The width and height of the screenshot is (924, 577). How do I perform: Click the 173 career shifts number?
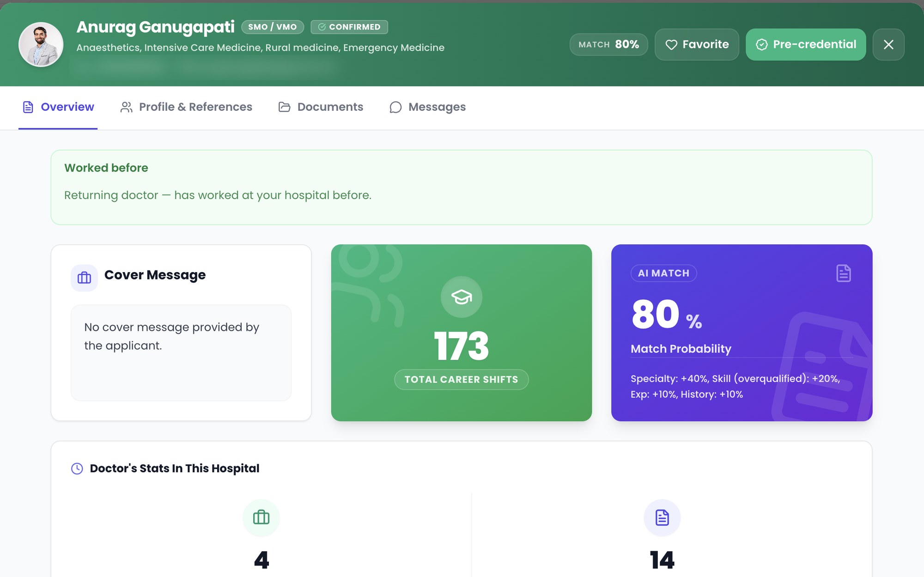click(x=461, y=346)
